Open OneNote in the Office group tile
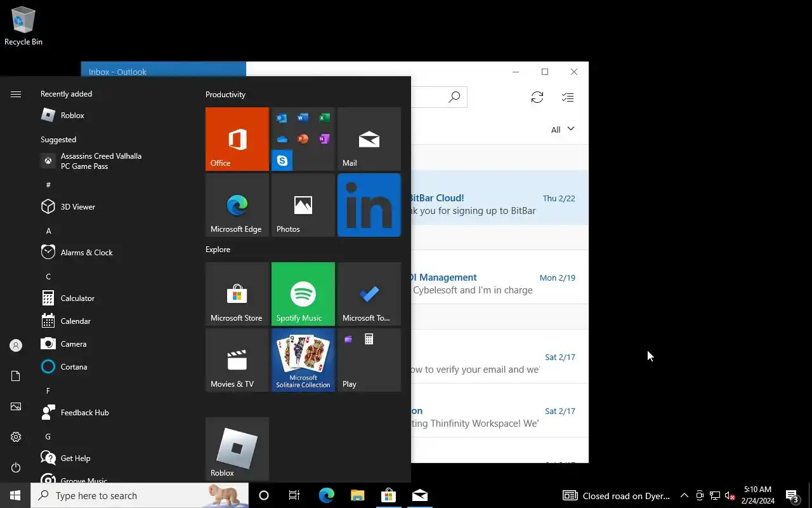Viewport: 812px width, 508px height. pyautogui.click(x=324, y=138)
